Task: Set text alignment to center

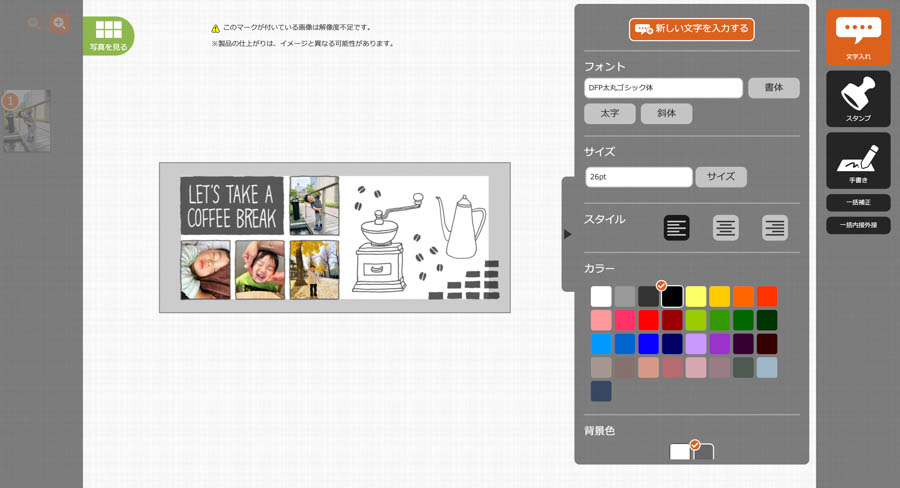Action: [x=725, y=228]
